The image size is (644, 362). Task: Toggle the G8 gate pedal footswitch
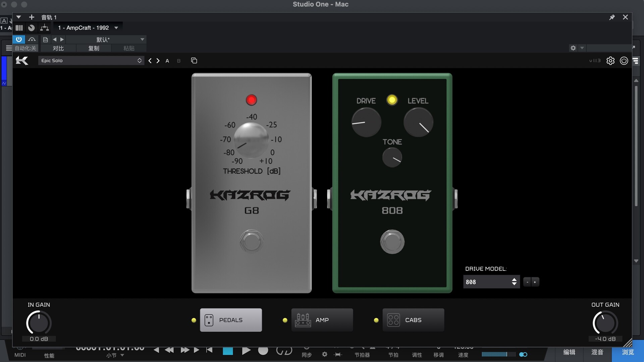(251, 242)
